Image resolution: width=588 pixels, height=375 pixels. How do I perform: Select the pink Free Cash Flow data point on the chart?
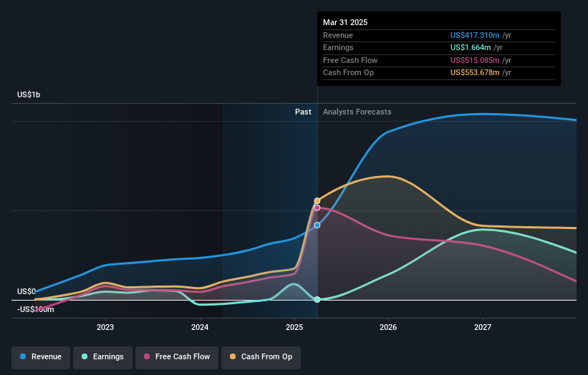pos(317,208)
